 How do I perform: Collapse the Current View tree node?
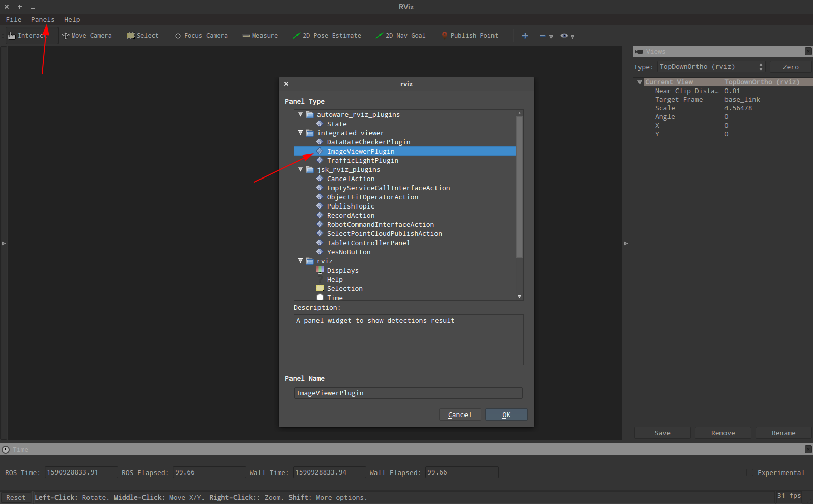click(x=640, y=82)
